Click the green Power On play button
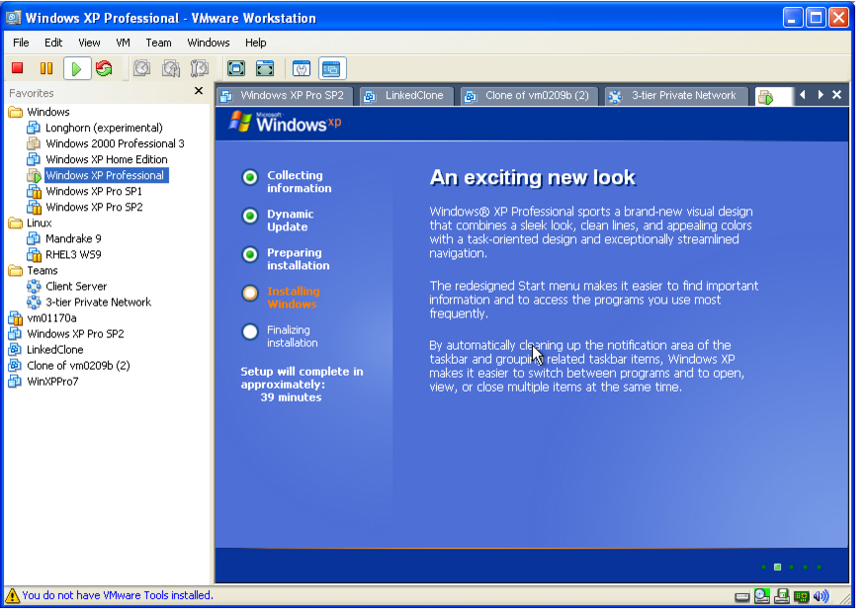 coord(76,68)
